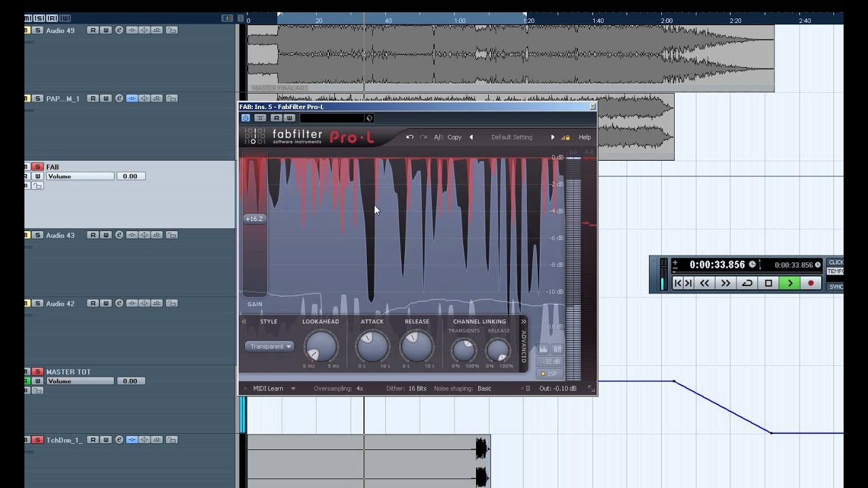Toggle the Cycle loop button in transport
The height and width of the screenshot is (488, 868).
[747, 283]
